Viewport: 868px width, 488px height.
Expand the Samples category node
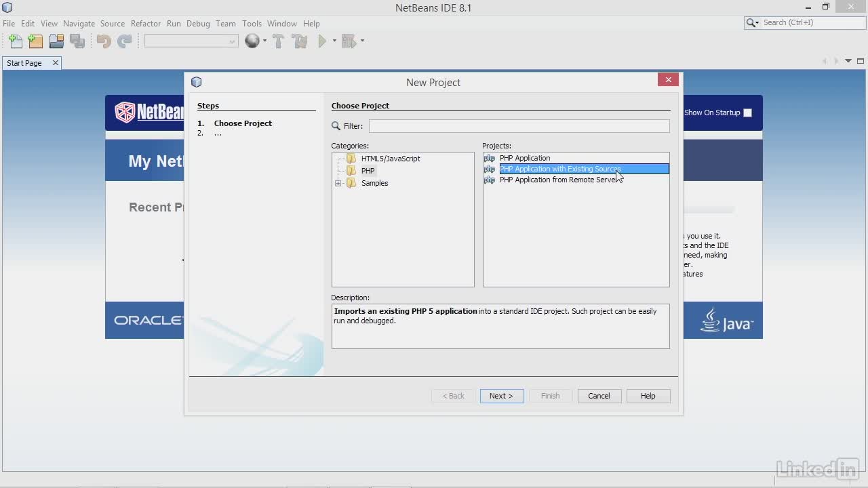coord(338,183)
